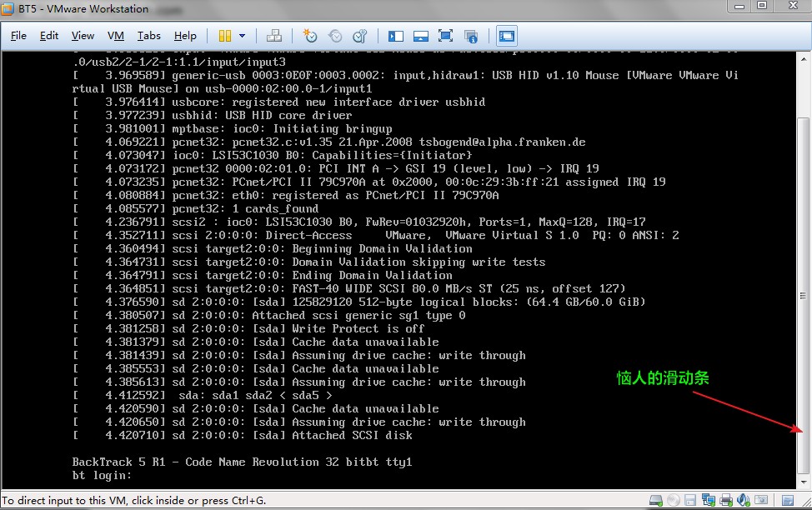Open the Edit menu
The height and width of the screenshot is (510, 812).
tap(48, 36)
